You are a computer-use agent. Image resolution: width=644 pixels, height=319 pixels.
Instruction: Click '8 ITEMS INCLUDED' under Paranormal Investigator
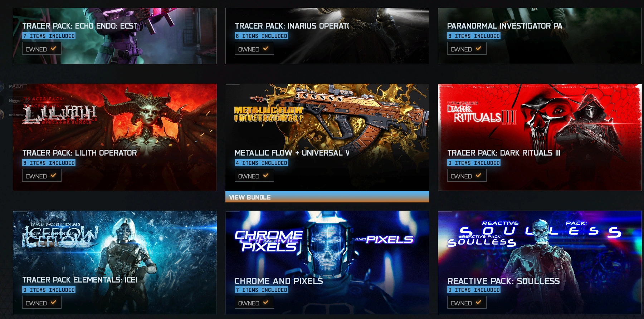(474, 36)
